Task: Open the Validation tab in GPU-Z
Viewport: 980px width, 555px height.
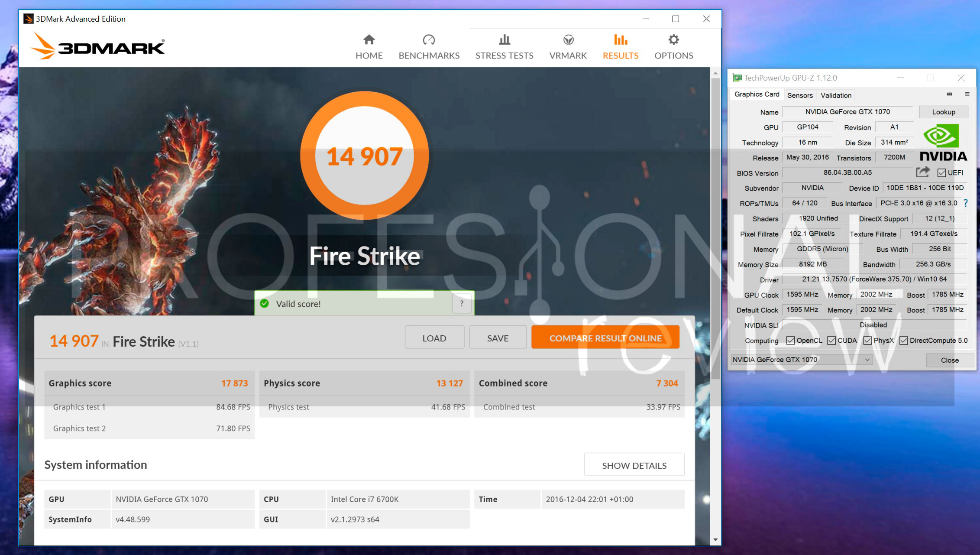Action: coord(836,95)
